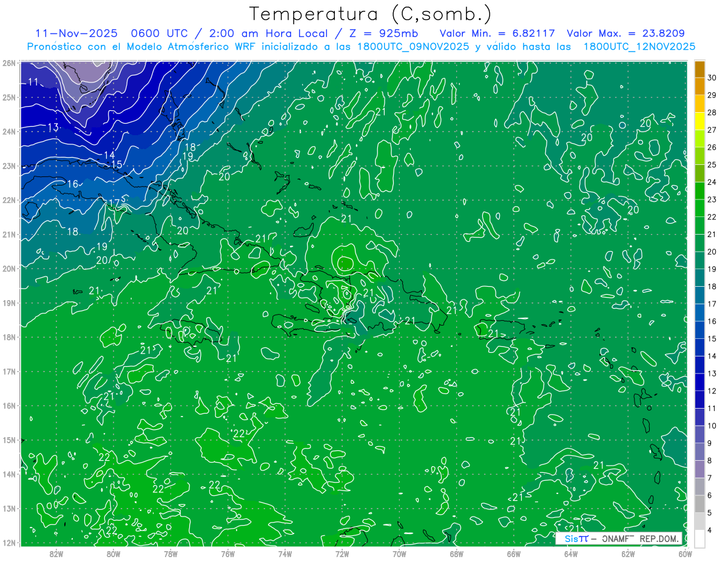Image resolution: width=728 pixels, height=562 pixels.
Task: Click the 64W longitude axis label
Action: pos(571,554)
